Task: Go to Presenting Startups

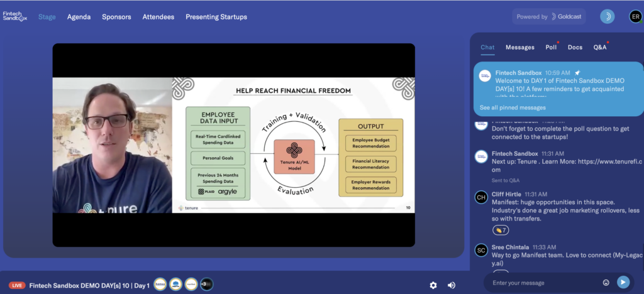Action: 216,17
